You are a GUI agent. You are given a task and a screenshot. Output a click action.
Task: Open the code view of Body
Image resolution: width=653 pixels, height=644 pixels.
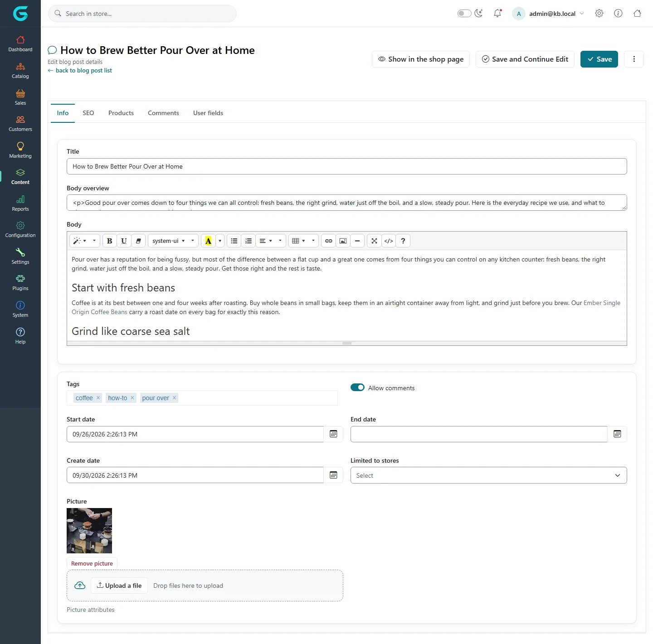(x=389, y=241)
